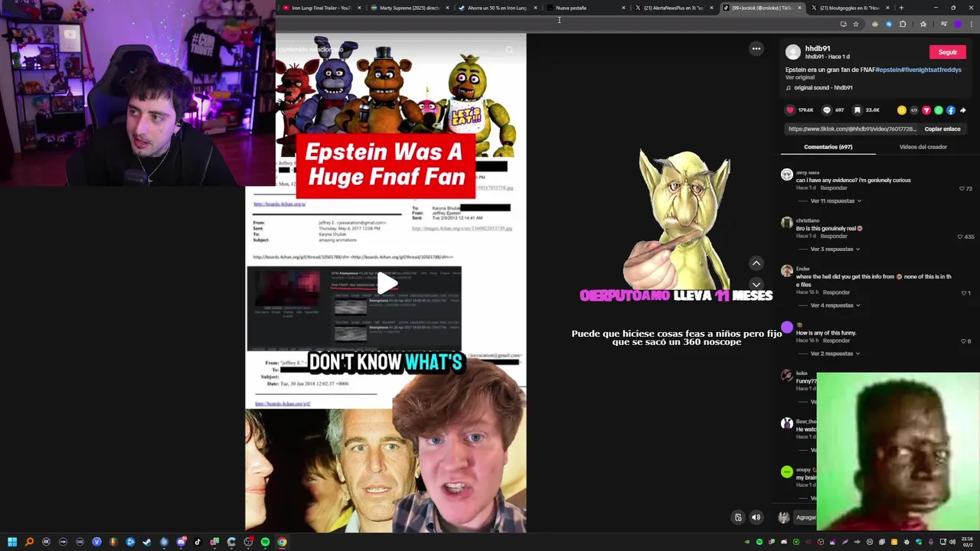Screen dimensions: 980x551
Task: Copy the video link with Copiar enlace
Action: point(942,129)
